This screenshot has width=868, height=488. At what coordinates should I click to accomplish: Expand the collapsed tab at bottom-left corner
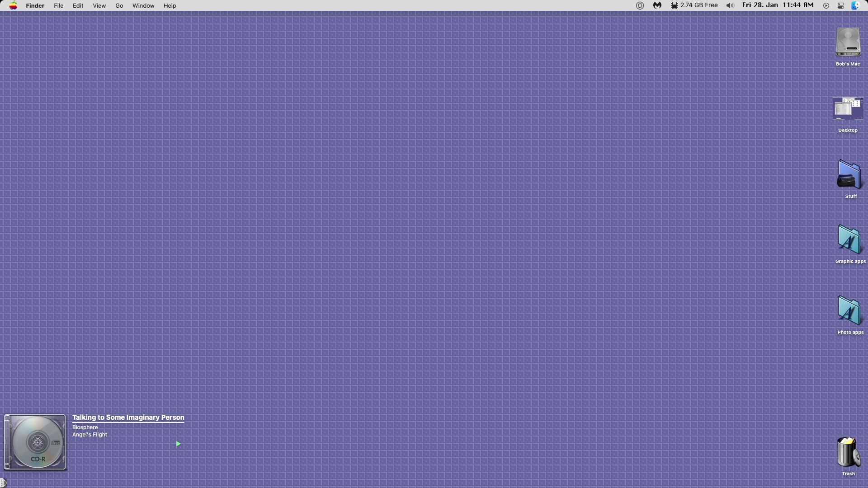3,483
